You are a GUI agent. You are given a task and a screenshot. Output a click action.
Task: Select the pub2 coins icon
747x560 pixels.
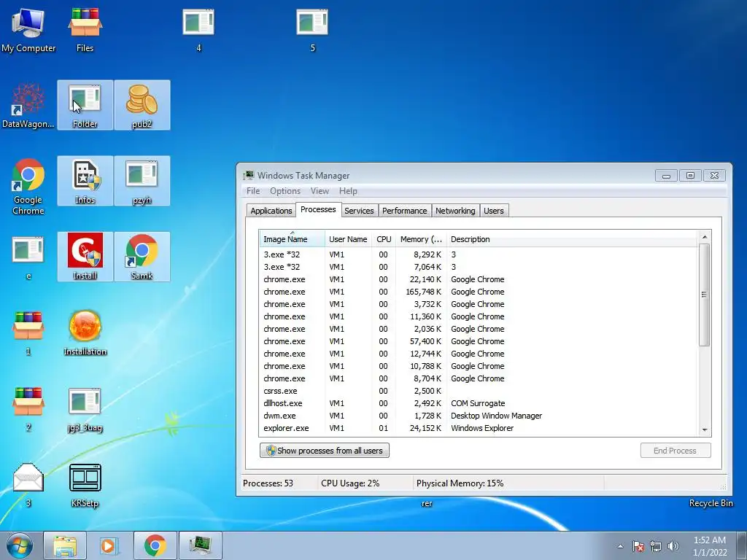click(142, 105)
